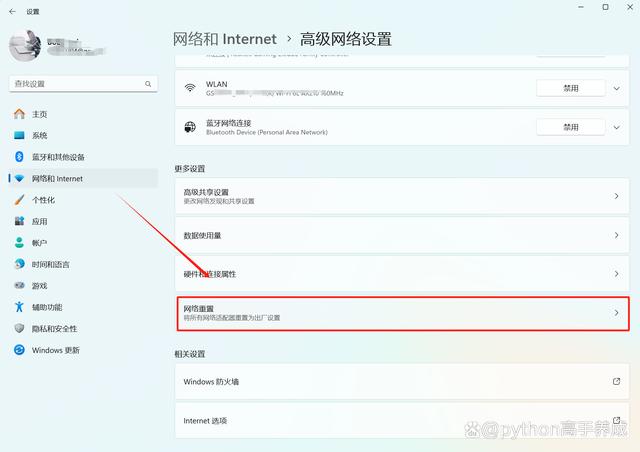Open 系统 settings category

(x=83, y=135)
